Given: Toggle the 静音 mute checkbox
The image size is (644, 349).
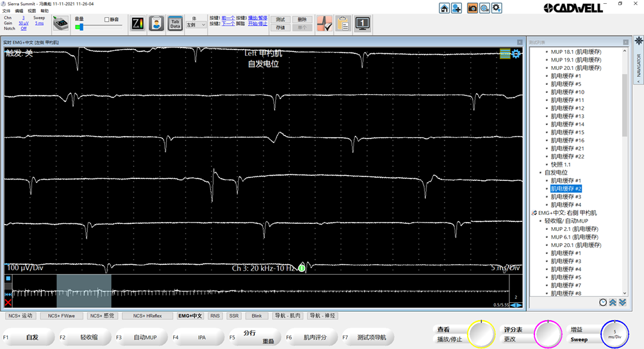Looking at the screenshot, I should [x=106, y=19].
